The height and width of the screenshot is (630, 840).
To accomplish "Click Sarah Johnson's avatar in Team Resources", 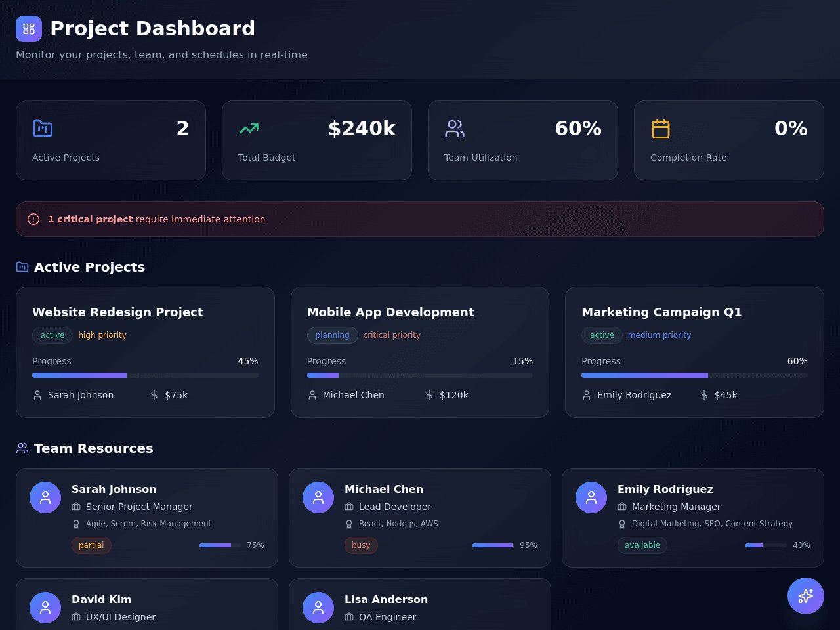I will [45, 497].
